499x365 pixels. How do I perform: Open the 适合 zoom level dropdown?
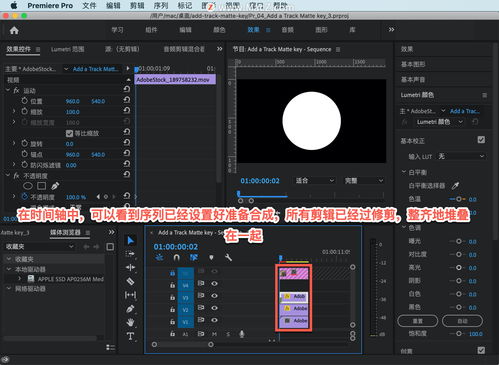click(x=314, y=181)
